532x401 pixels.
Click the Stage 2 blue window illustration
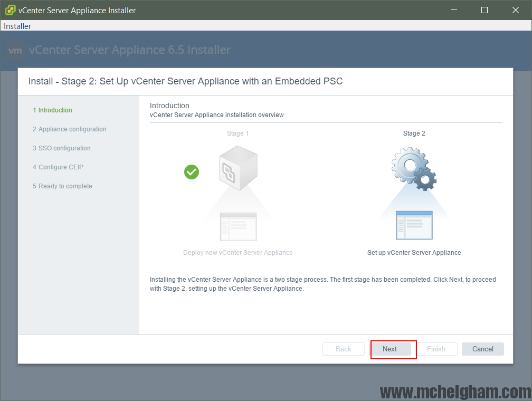click(x=414, y=225)
